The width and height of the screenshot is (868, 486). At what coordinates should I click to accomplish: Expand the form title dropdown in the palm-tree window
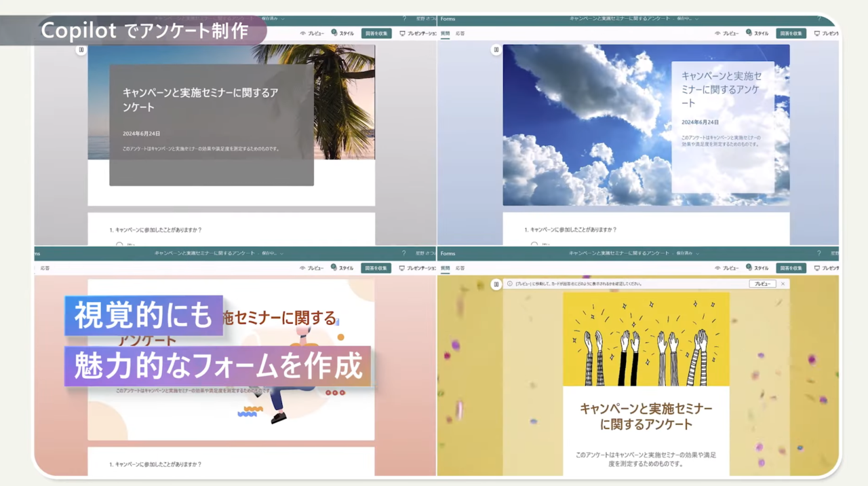(x=282, y=18)
